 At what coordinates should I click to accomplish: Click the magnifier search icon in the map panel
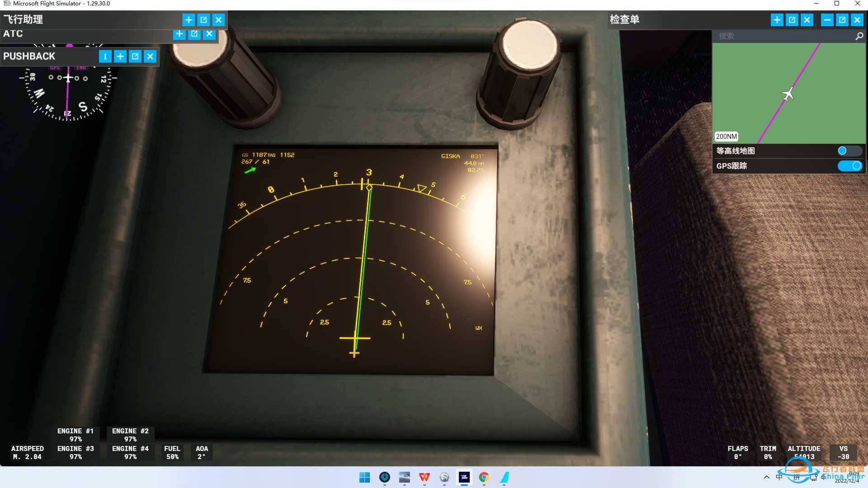click(x=859, y=36)
